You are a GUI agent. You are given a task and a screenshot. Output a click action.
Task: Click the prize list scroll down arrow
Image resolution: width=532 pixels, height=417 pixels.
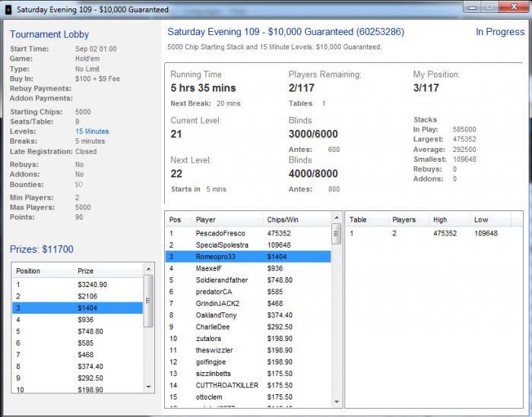click(149, 387)
